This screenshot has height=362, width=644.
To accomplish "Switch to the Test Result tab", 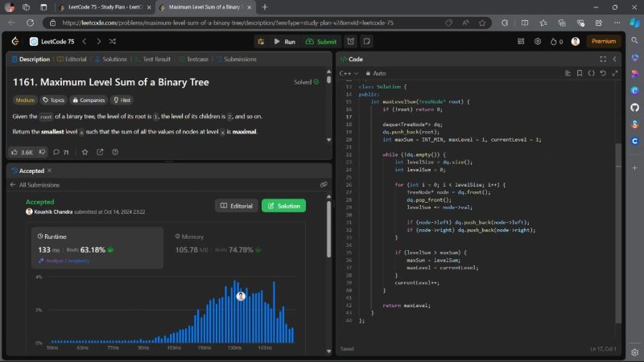I will click(153, 59).
